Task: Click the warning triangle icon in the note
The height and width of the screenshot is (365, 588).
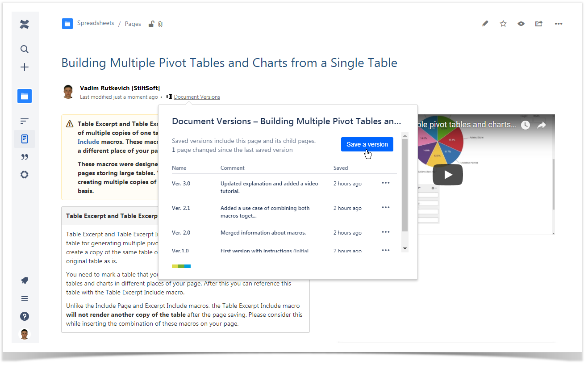Action: coord(70,124)
